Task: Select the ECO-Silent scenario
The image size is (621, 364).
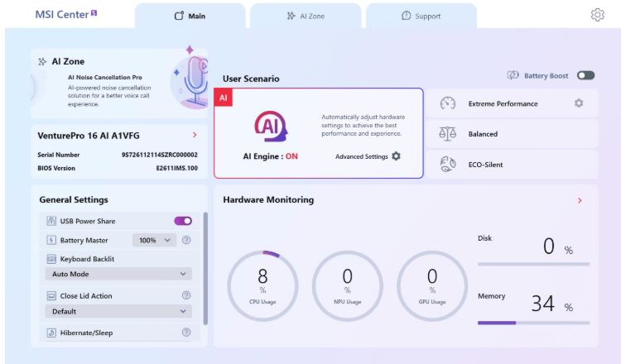Action: 512,164
